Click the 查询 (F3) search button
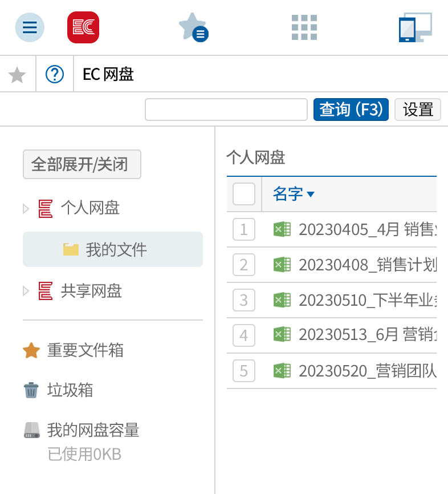448x494 pixels. [351, 110]
